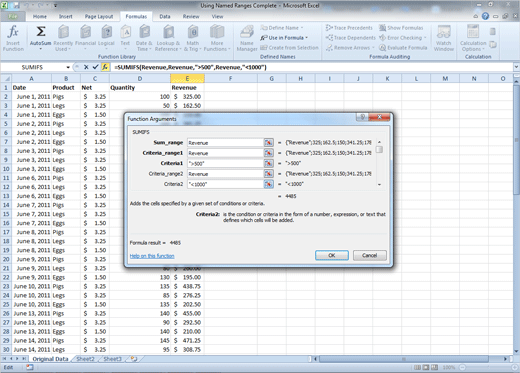
Task: Open Calculation Options icon
Action: point(473,32)
